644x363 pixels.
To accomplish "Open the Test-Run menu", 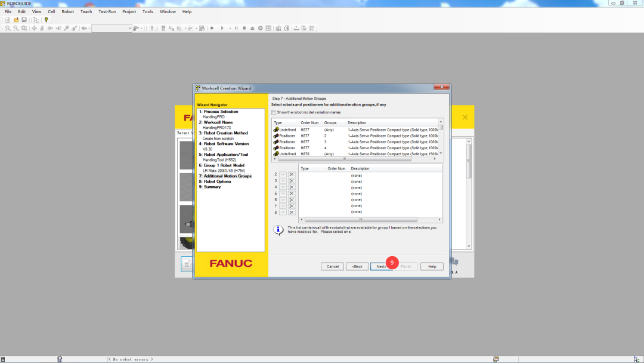I will point(107,11).
